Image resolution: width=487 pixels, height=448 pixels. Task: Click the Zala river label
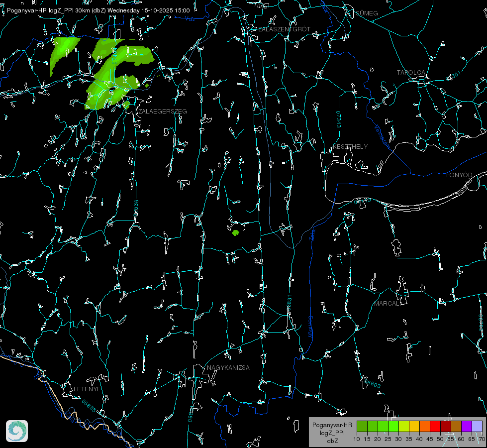312,234
